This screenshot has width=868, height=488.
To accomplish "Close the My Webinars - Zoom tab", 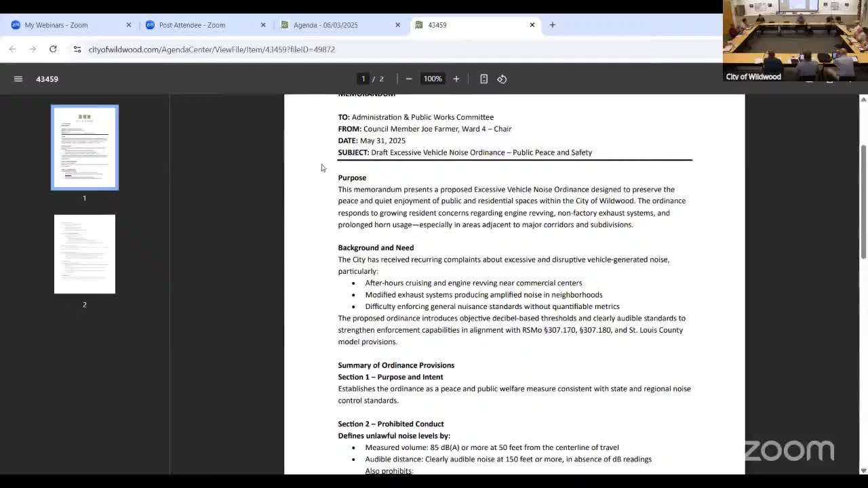I will [128, 25].
